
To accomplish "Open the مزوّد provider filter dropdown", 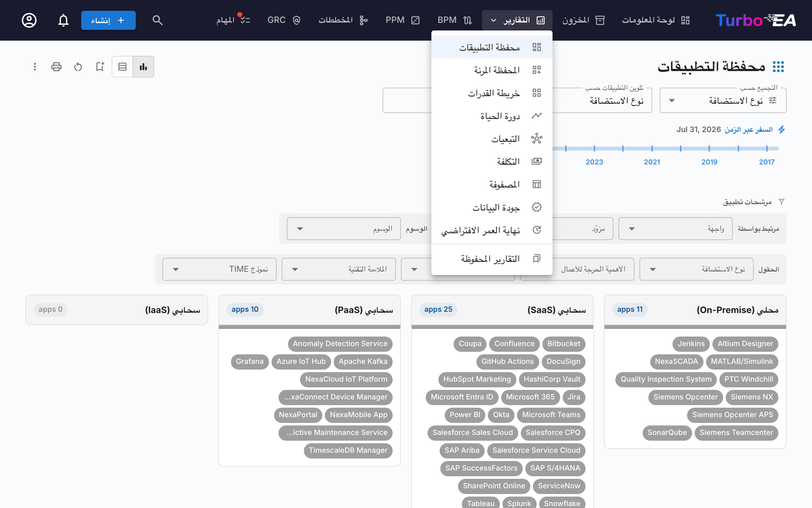I will [x=582, y=229].
